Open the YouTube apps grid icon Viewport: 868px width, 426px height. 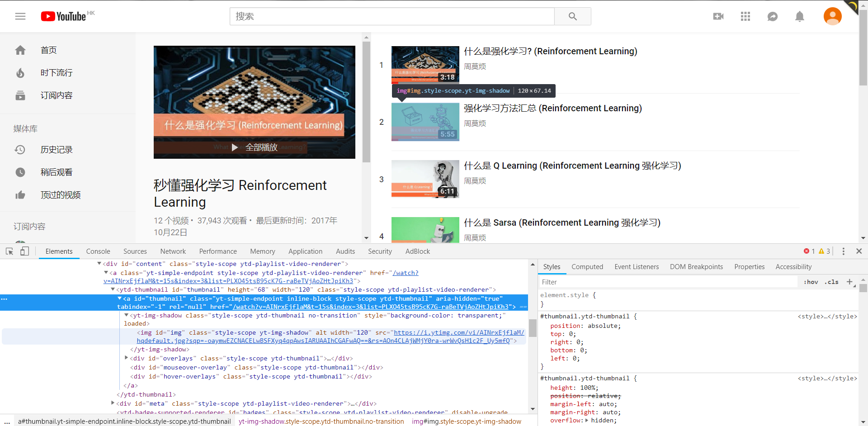click(745, 17)
